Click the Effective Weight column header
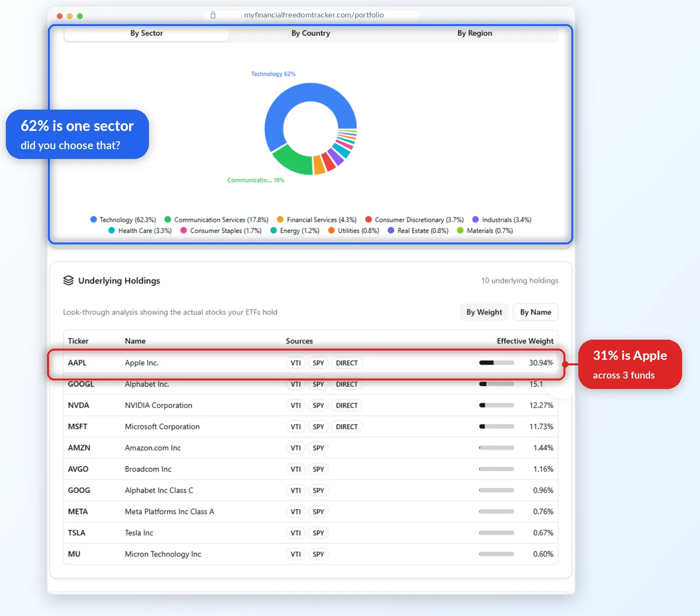 point(525,341)
